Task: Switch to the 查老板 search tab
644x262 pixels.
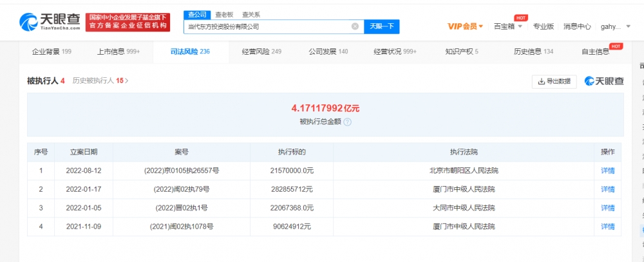Action: tap(224, 14)
